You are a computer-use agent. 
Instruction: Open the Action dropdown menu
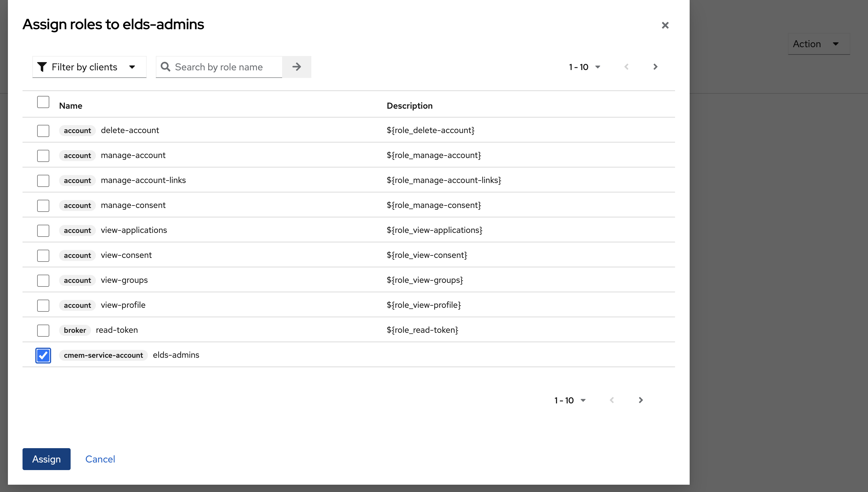coord(818,44)
